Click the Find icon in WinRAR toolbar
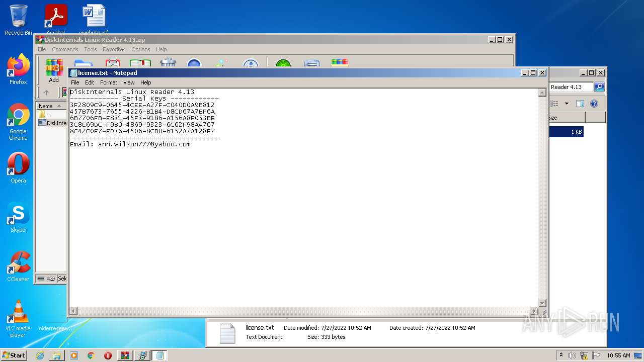This screenshot has height=362, width=644. [194, 63]
